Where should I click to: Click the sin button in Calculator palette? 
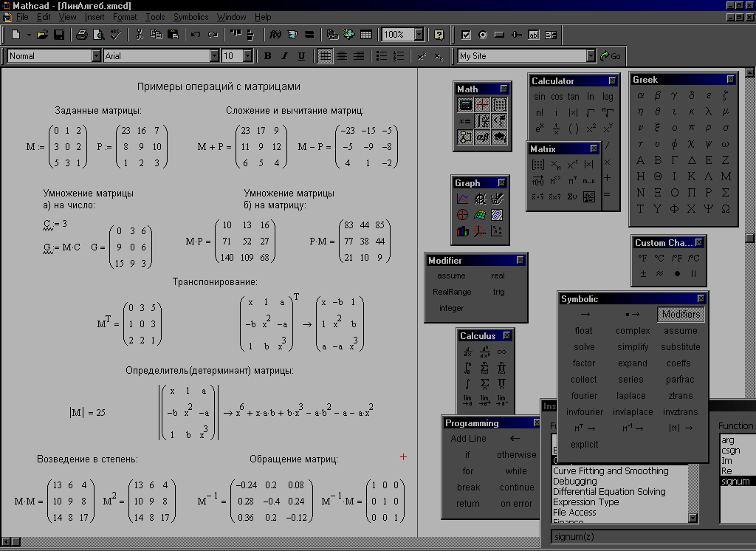pos(540,97)
